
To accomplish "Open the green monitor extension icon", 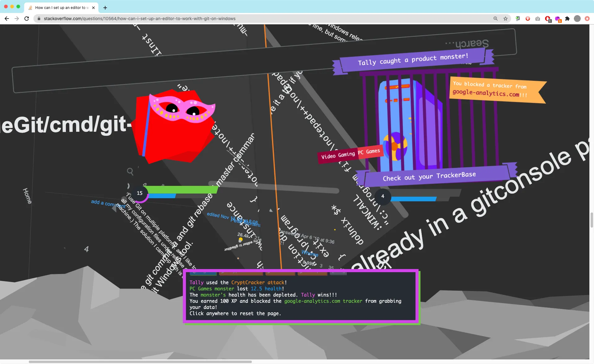I will click(518, 19).
